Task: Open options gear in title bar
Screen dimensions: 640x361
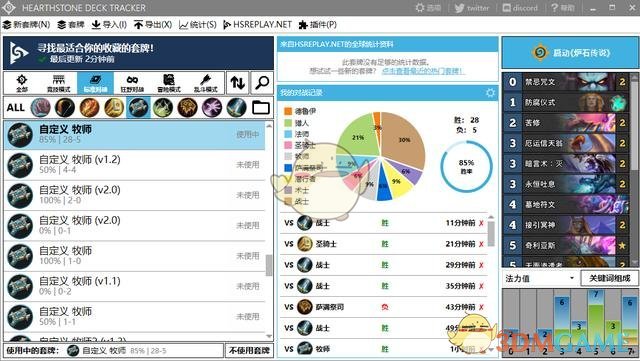Action: [428, 8]
